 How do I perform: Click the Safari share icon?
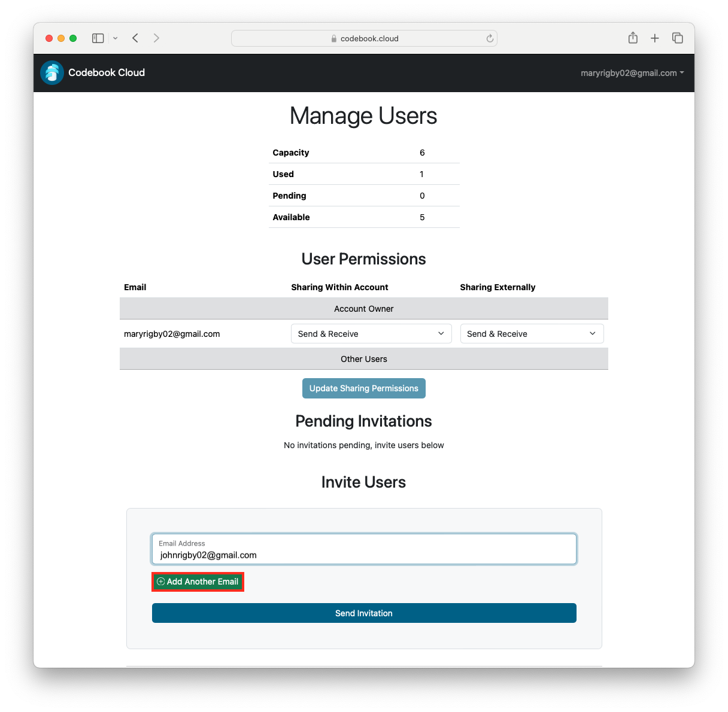coord(633,38)
